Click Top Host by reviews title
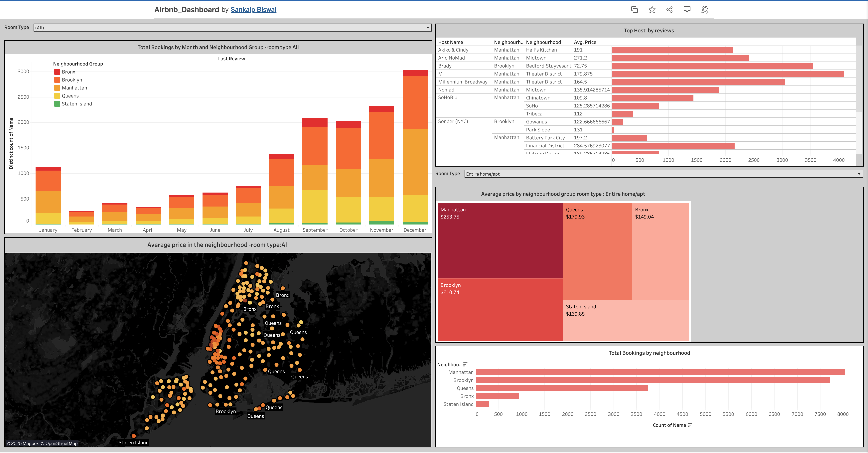The width and height of the screenshot is (868, 453). tap(649, 31)
